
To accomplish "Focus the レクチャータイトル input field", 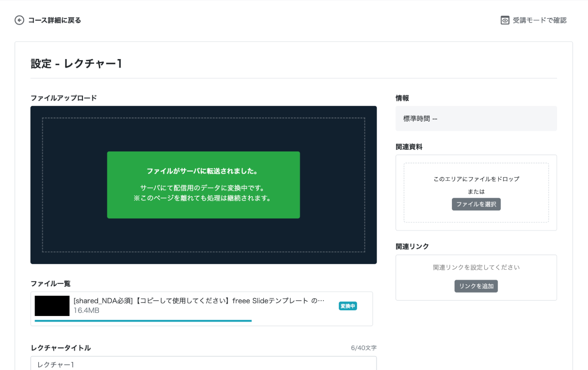I will (x=204, y=363).
